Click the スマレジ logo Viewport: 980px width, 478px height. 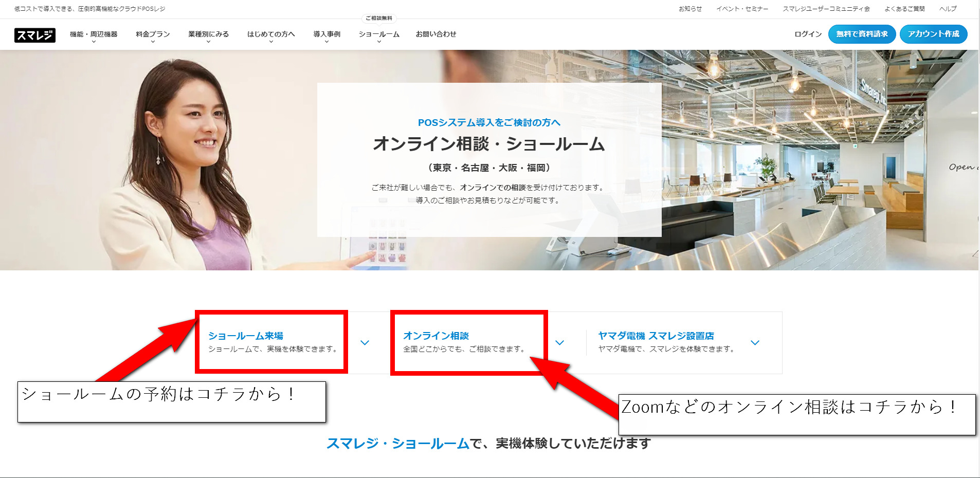click(x=35, y=34)
